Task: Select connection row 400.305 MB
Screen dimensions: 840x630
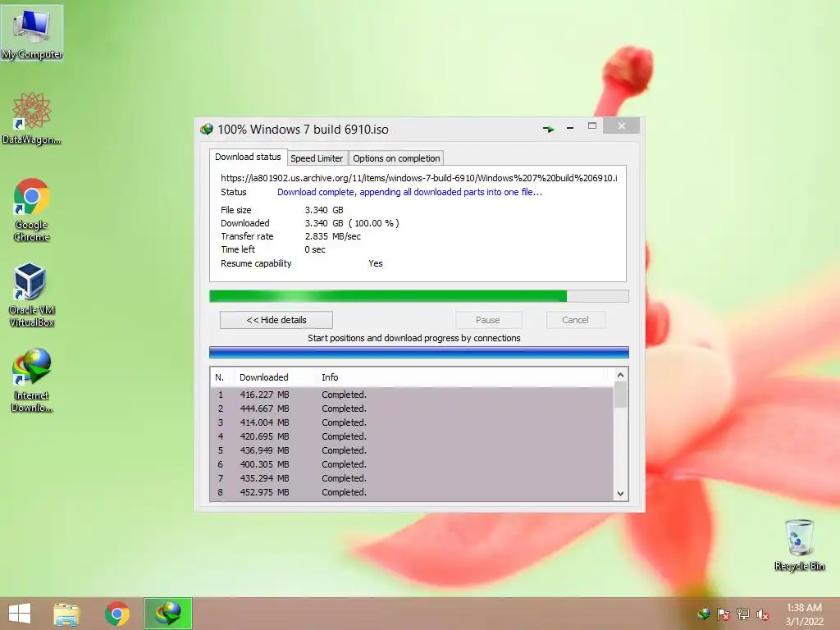Action: tap(412, 464)
